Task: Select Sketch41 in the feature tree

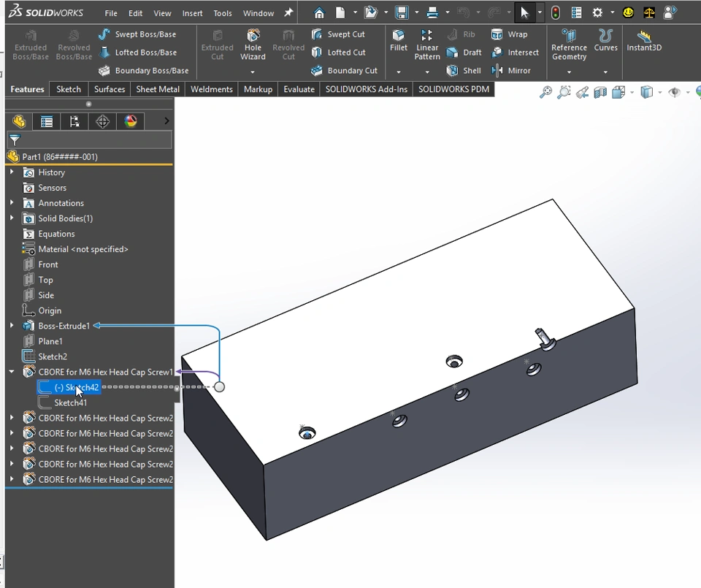Action: [x=70, y=402]
